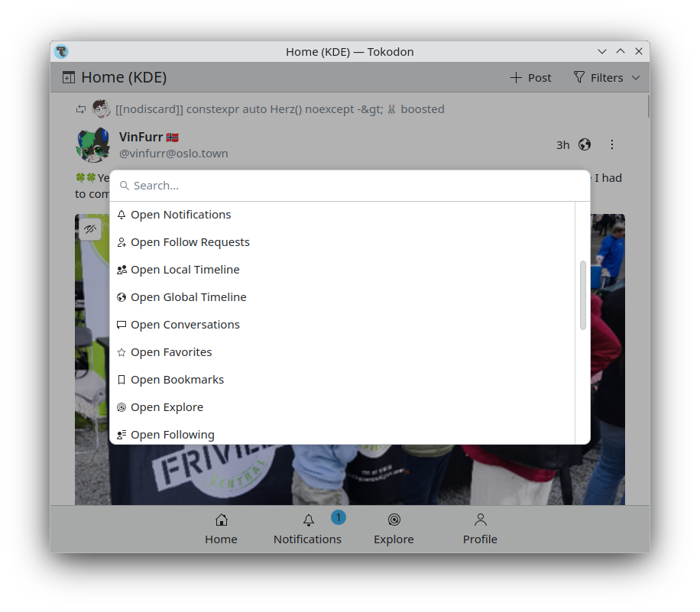Click the command list scrollbar handle
The image size is (700, 612).
pos(582,295)
